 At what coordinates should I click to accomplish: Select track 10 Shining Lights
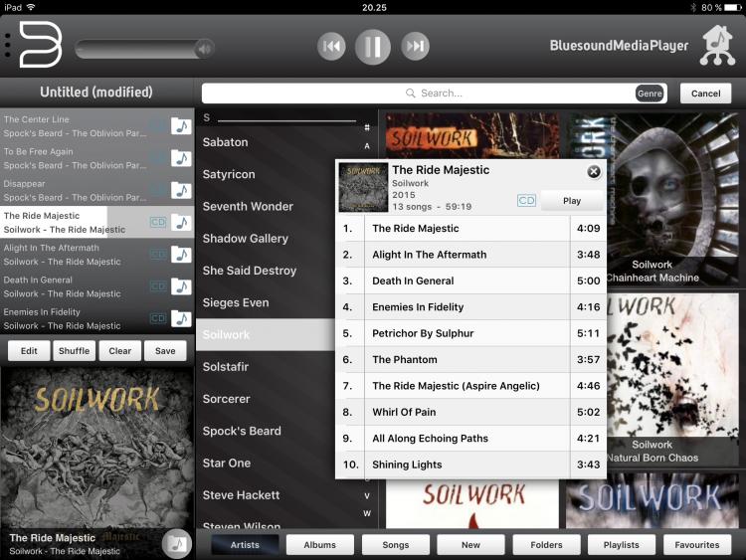point(471,465)
